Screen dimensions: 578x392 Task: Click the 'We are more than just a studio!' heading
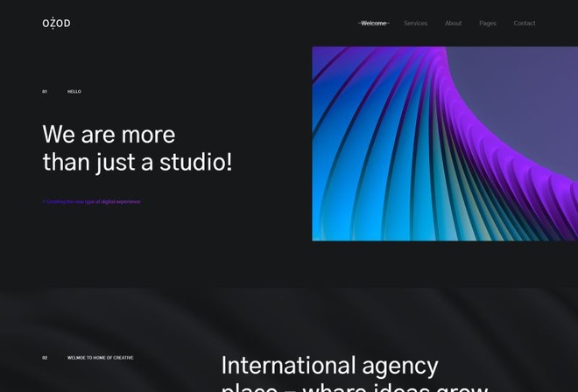[137, 148]
